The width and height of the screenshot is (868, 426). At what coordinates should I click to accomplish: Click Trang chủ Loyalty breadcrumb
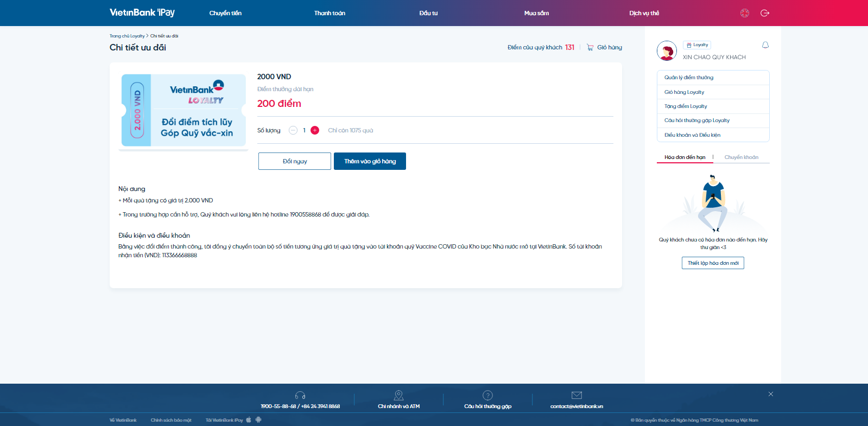pos(127,36)
